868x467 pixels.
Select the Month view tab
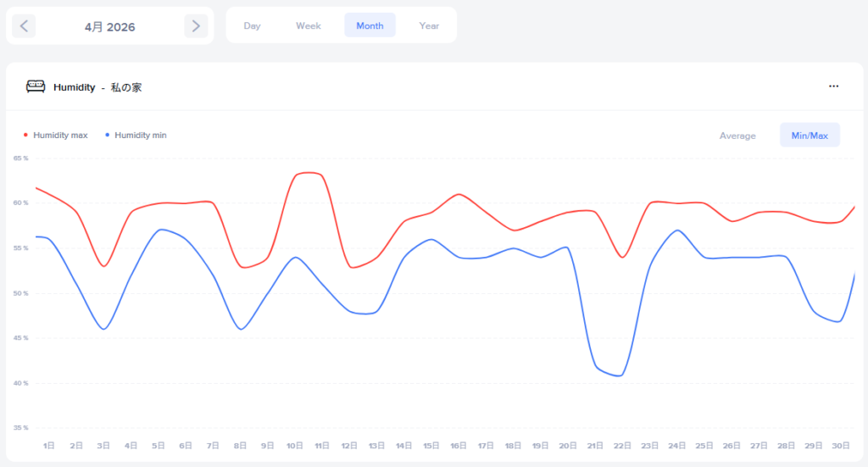point(370,25)
